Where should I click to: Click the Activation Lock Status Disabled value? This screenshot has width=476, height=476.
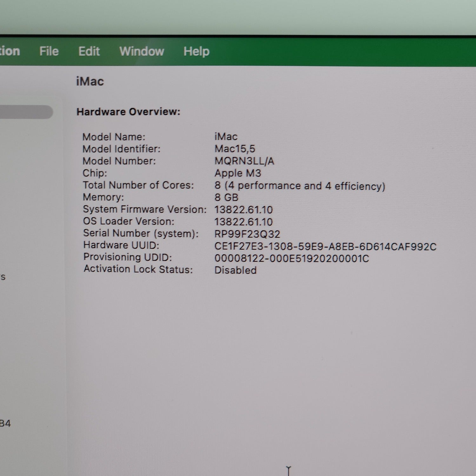[235, 270]
